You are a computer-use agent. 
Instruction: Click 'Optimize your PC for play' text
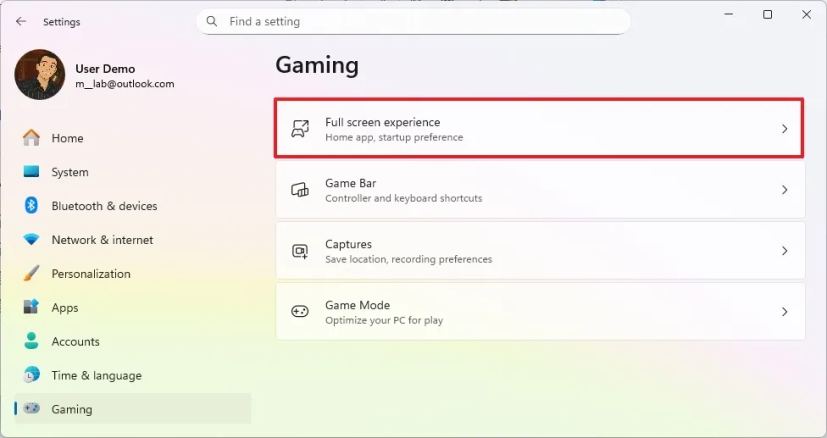pos(384,320)
